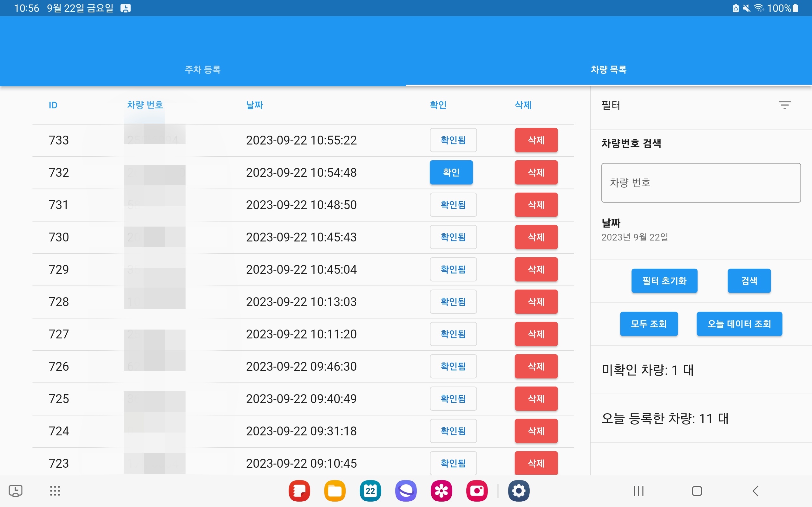Delete record 733 with its 삭제 button

tap(536, 140)
